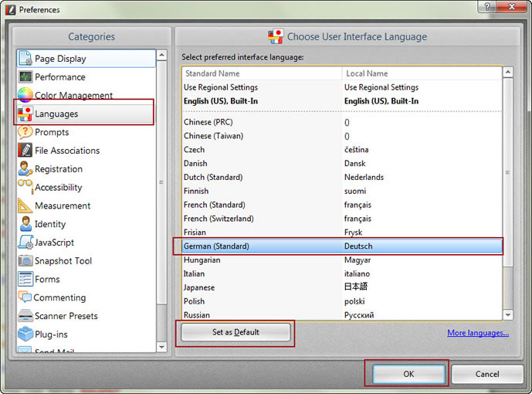The image size is (532, 394).
Task: Select French (Switzerland) language
Action: (x=342, y=219)
